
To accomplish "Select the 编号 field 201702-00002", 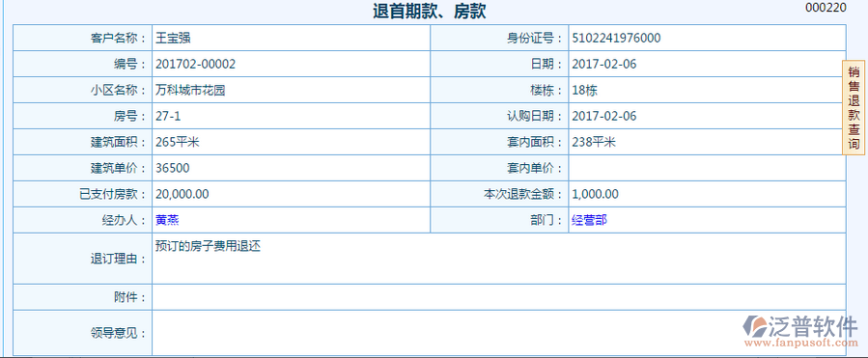I will [292, 65].
